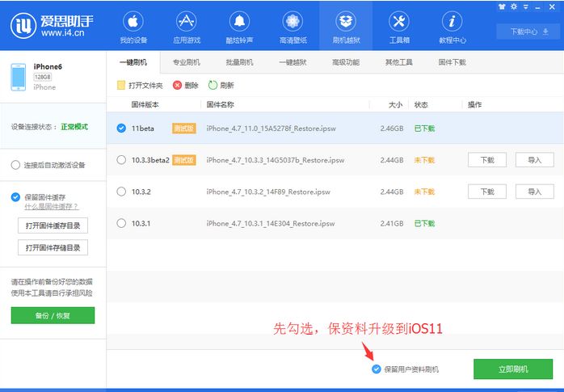564x392 pixels.
Task: Click 打开固件缓存目录 button
Action: coord(53,226)
